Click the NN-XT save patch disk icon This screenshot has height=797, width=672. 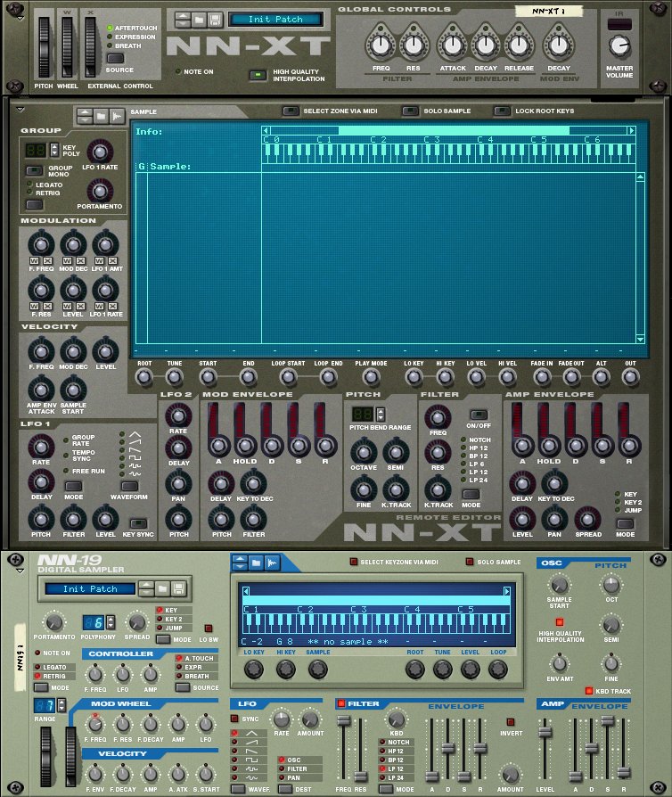213,19
